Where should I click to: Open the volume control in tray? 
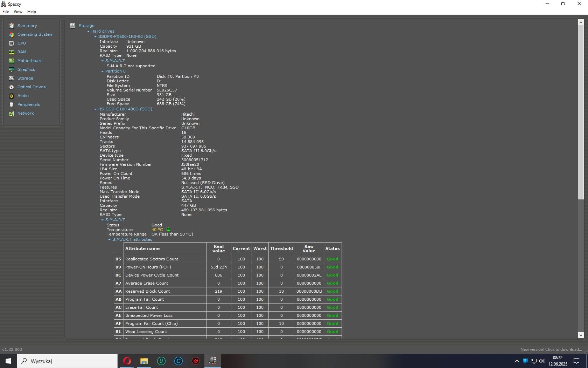(x=542, y=361)
